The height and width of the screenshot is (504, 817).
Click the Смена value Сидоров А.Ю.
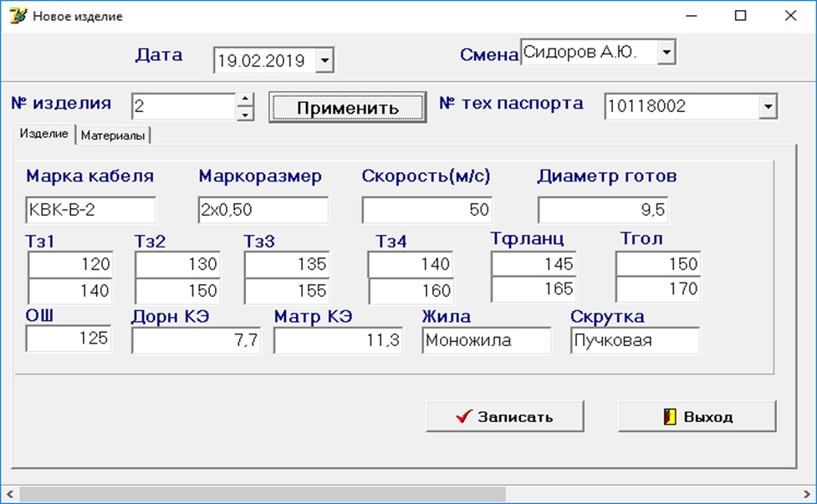[580, 52]
